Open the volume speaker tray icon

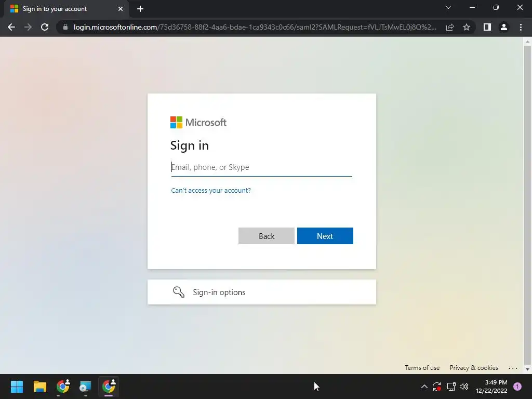[x=464, y=387]
